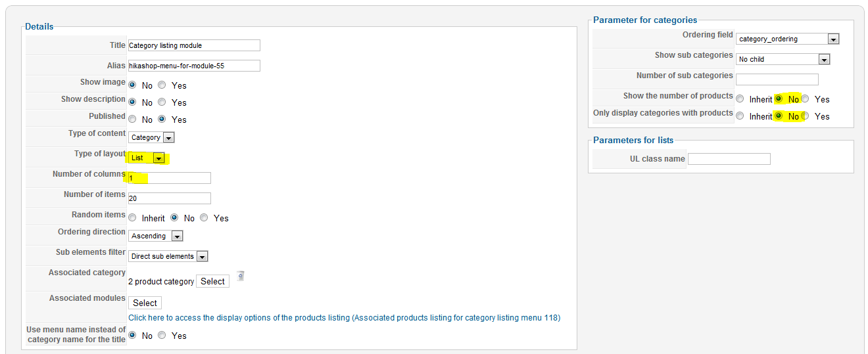The width and height of the screenshot is (868, 354).
Task: Open the Type of content dropdown
Action: [151, 137]
